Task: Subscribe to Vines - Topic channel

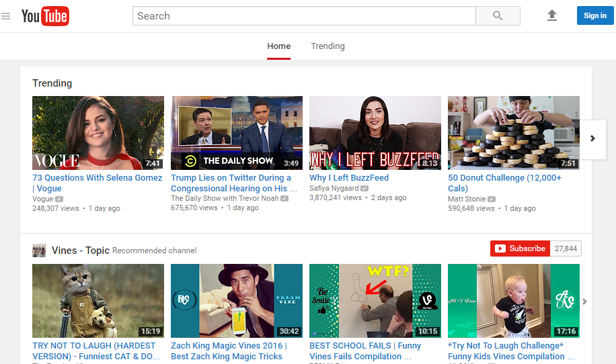Action: pos(520,248)
